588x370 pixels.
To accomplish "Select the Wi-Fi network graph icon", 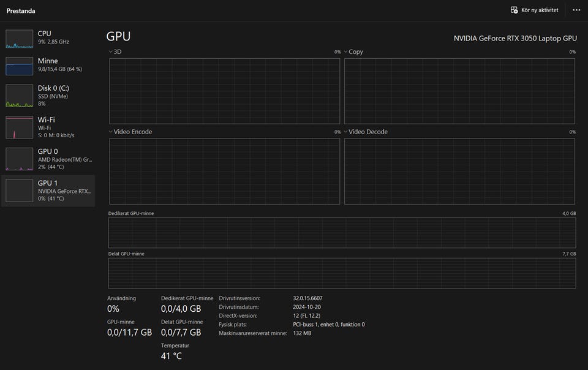I will coord(19,127).
